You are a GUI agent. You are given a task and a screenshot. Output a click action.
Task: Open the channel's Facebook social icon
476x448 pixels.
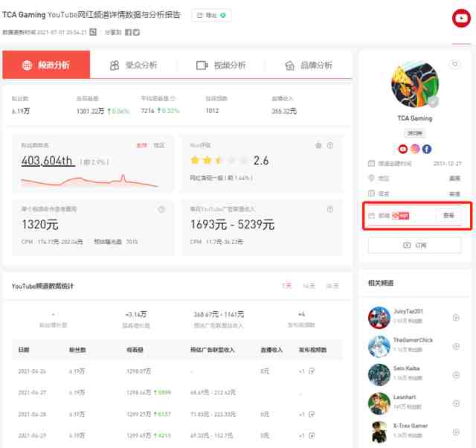427,149
